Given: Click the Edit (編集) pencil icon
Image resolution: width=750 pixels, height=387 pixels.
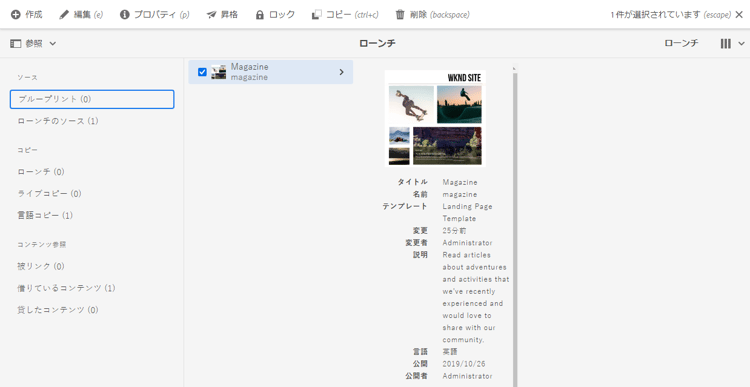Looking at the screenshot, I should 64,15.
